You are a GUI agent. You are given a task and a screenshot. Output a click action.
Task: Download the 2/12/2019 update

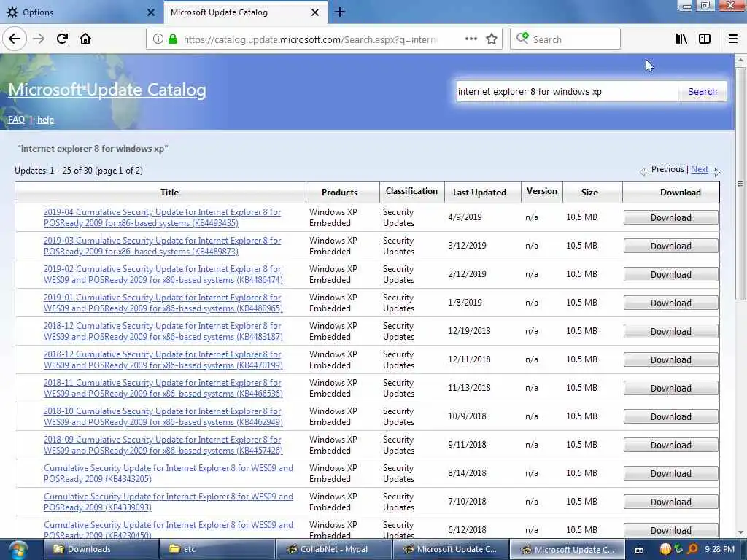point(671,275)
